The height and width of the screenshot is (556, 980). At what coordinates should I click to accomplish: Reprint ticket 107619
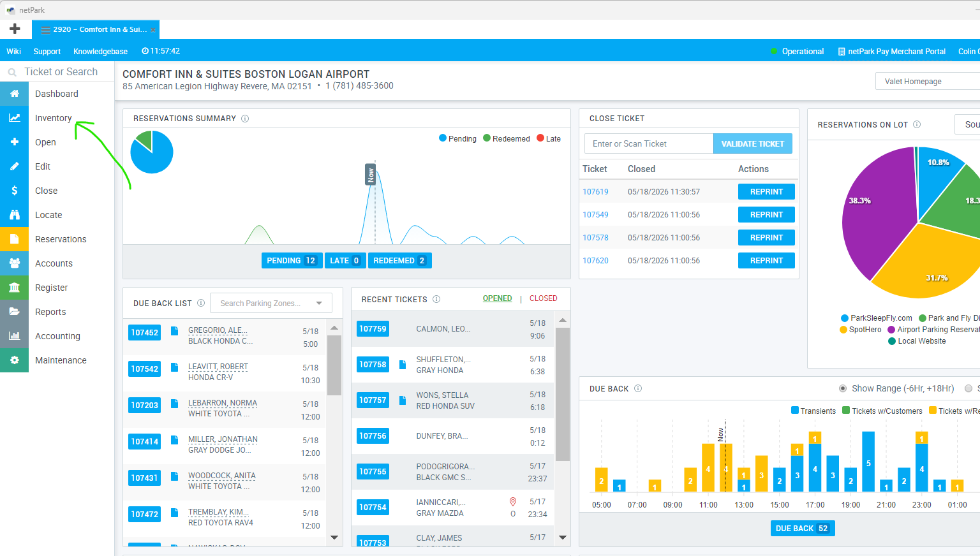pos(766,192)
